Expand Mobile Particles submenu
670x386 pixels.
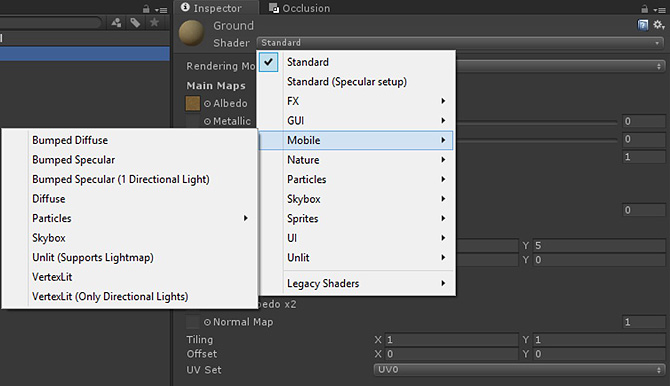(130, 218)
